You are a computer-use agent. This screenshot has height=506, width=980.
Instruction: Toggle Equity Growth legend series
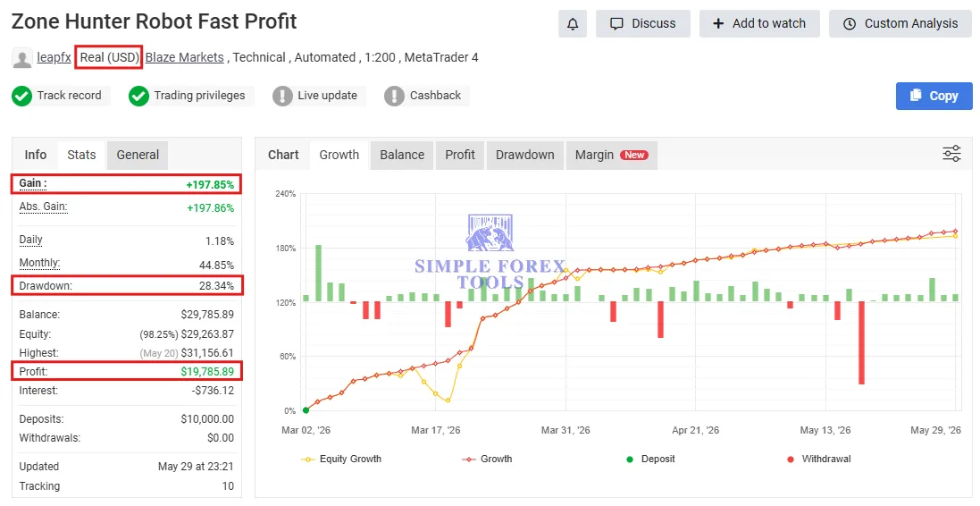[341, 460]
